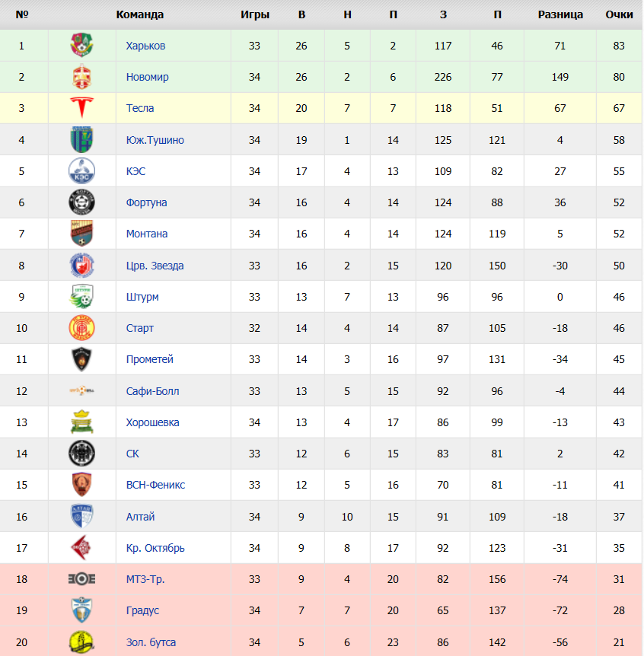Click the Хорошевка crown logo
The height and width of the screenshot is (656, 644).
click(81, 422)
